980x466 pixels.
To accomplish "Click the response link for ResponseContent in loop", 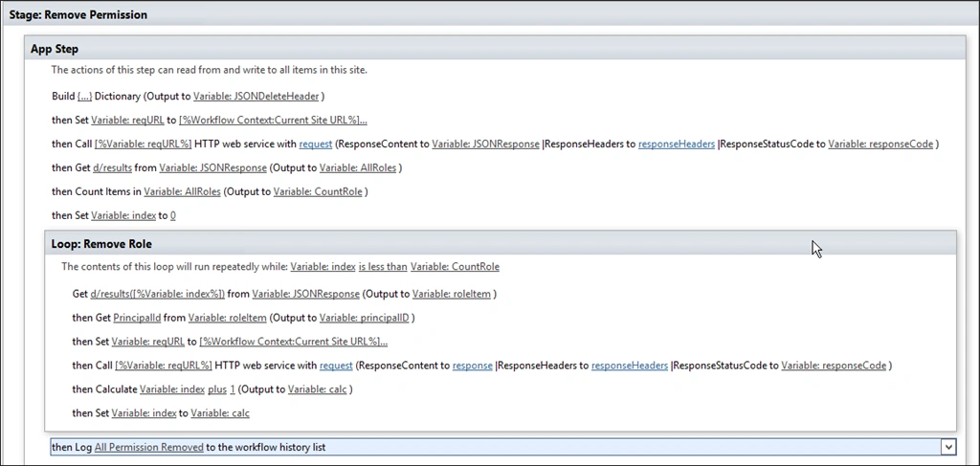I will 473,366.
